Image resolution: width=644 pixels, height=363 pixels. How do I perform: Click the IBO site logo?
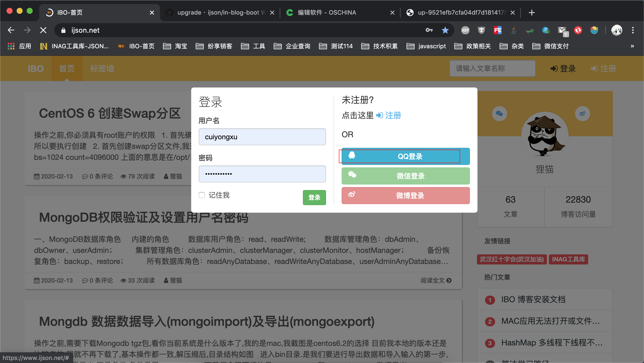pyautogui.click(x=35, y=68)
